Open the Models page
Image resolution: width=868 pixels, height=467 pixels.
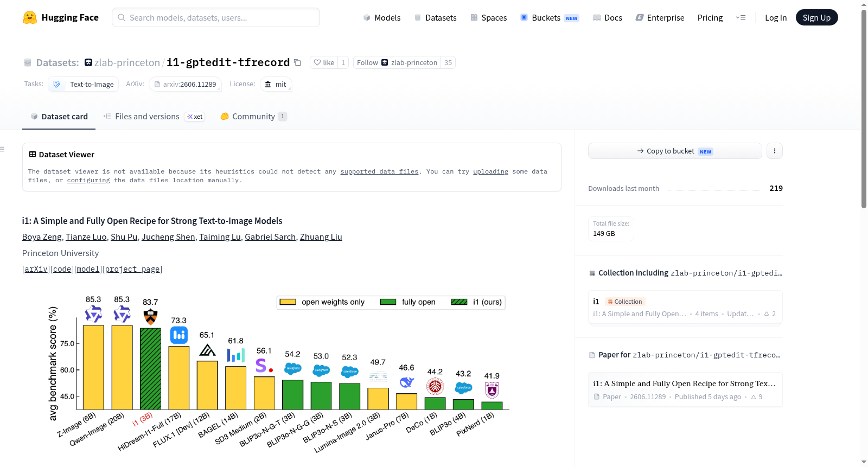382,17
